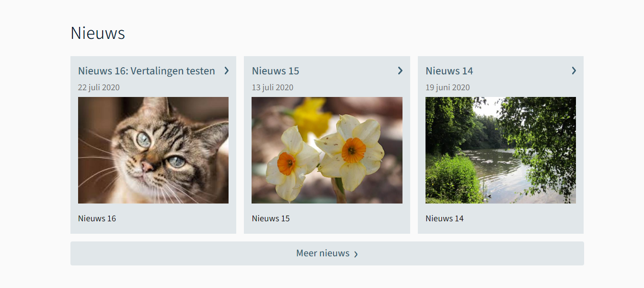This screenshot has width=644, height=288.
Task: Click the Nieuws section heading
Action: pos(98,33)
